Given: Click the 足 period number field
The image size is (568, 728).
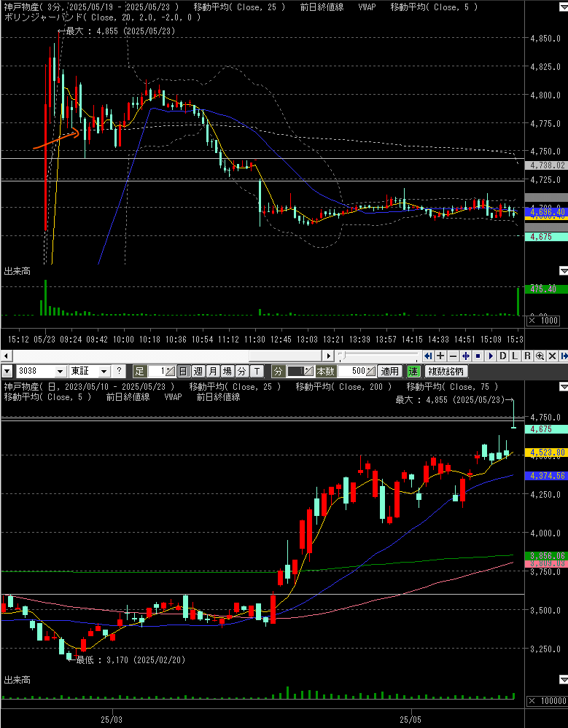Looking at the screenshot, I should tap(157, 371).
